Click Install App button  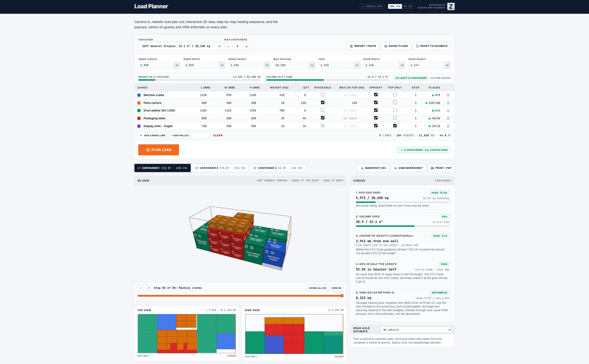pyautogui.click(x=372, y=6)
